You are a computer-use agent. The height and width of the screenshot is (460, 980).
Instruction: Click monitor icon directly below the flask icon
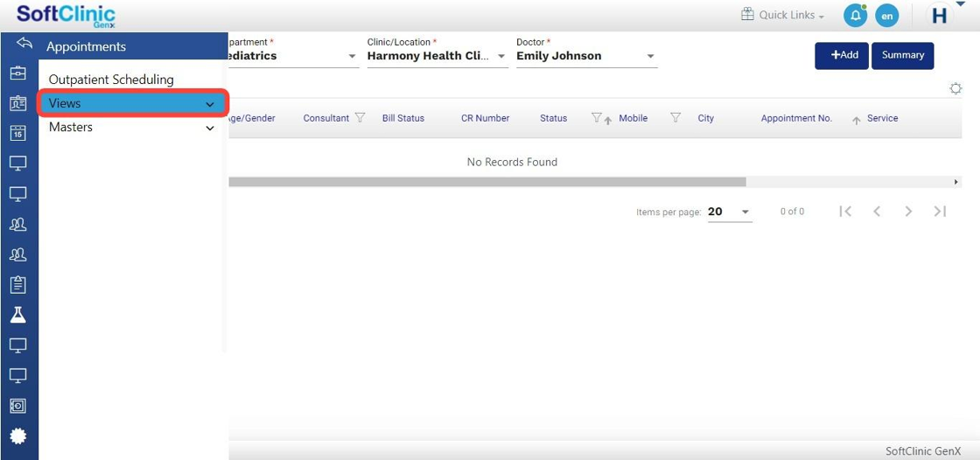point(18,345)
